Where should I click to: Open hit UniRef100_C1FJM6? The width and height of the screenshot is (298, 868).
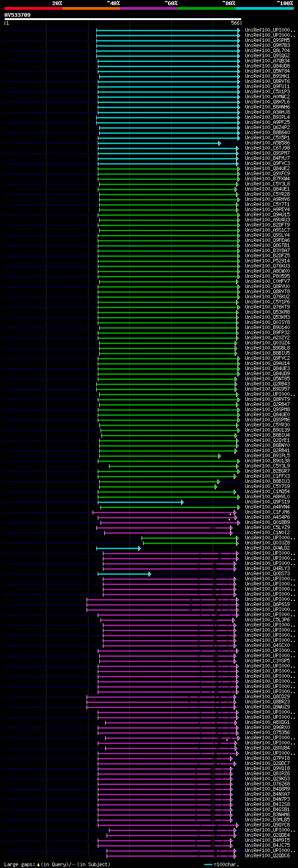coord(267,512)
